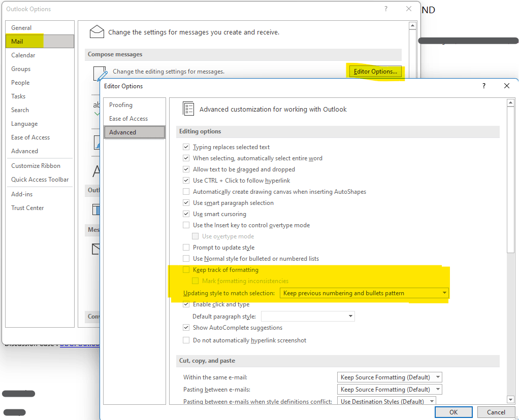Screen dimensions: 519x420
Task: Open Tasks category in Outlook Options
Action: (x=40, y=96)
